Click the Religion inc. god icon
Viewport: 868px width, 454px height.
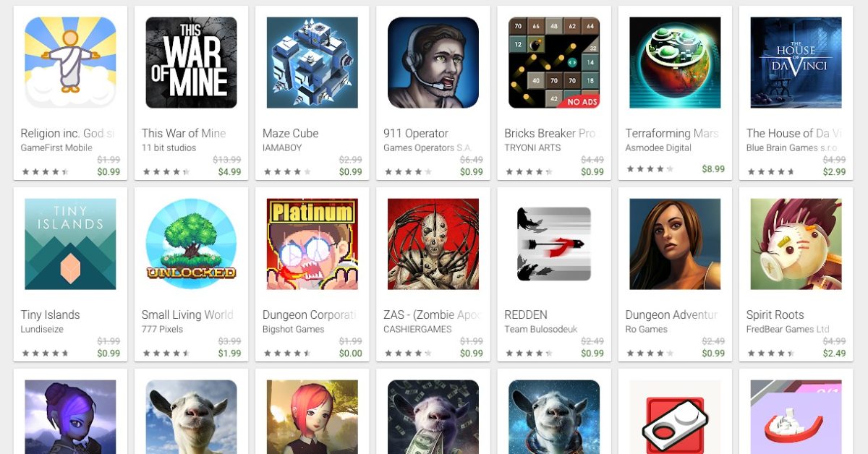tap(70, 63)
